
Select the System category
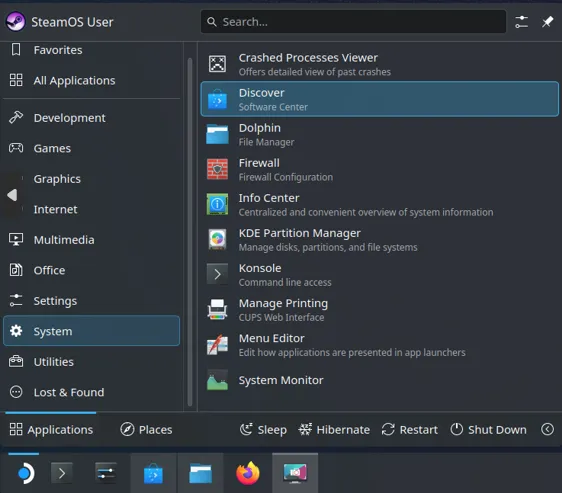pyautogui.click(x=91, y=331)
